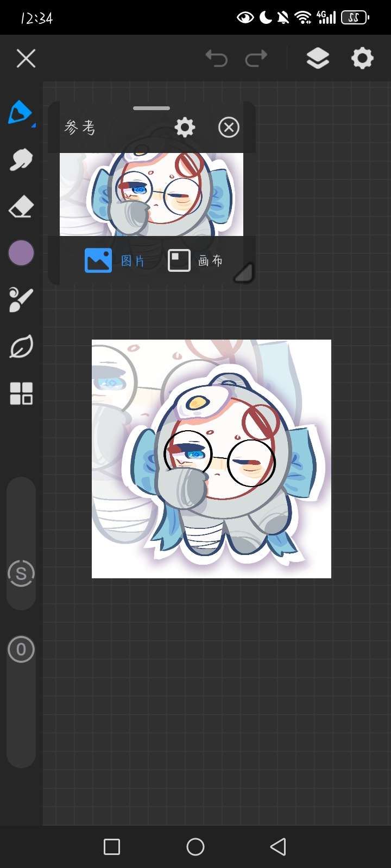Undo the last stroke
The height and width of the screenshot is (868, 391).
216,58
